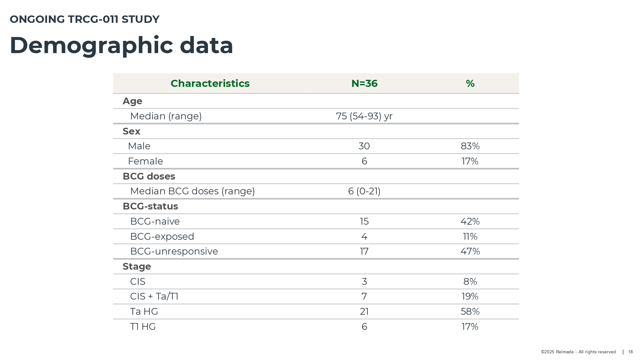Click the 'Stage' section label

pos(137,266)
